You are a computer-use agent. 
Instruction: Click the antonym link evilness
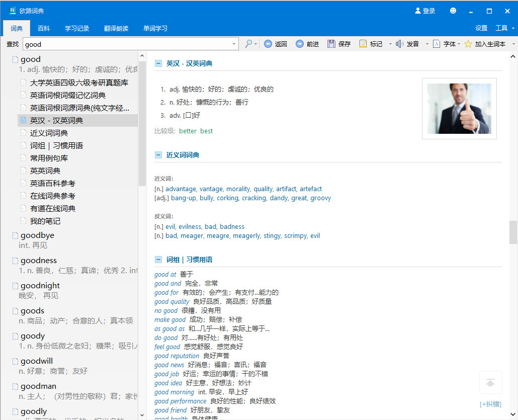pos(190,226)
